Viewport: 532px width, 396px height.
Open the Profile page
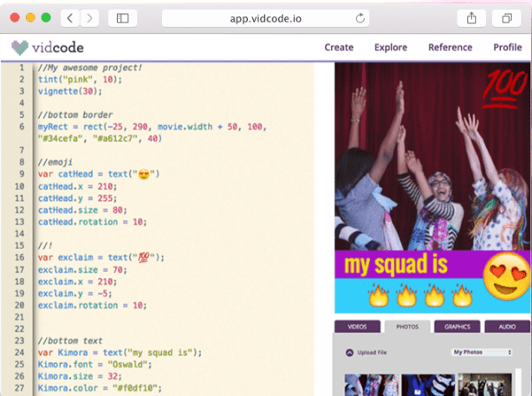[x=507, y=48]
